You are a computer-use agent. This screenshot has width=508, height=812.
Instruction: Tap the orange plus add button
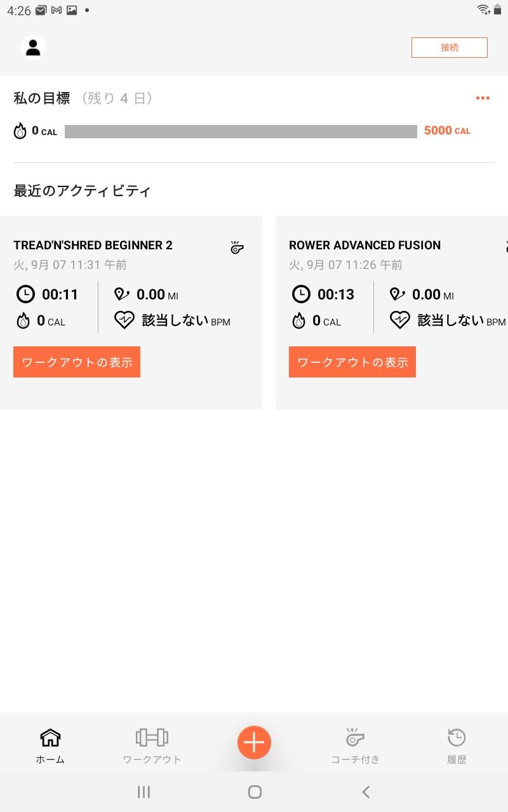[x=254, y=742]
